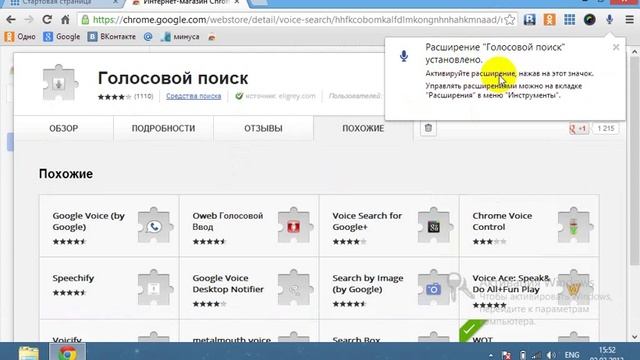Go back with the browser back arrow
The width and height of the screenshot is (640, 360).
pyautogui.click(x=11, y=20)
